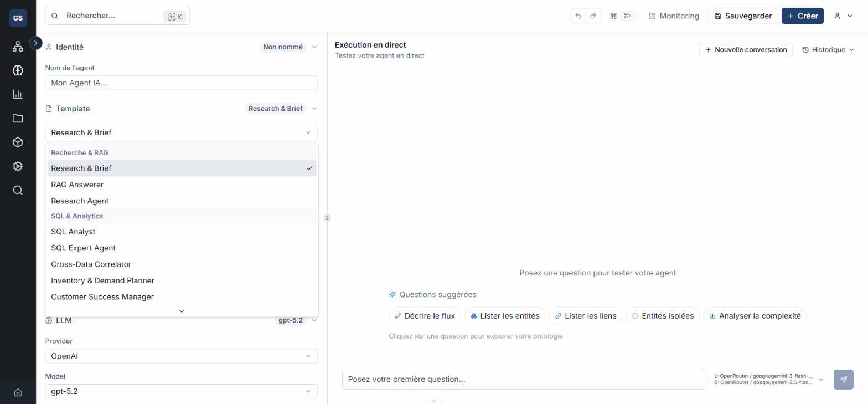Click the Nom de l'agent input field
This screenshot has height=404, width=868.
click(x=181, y=83)
